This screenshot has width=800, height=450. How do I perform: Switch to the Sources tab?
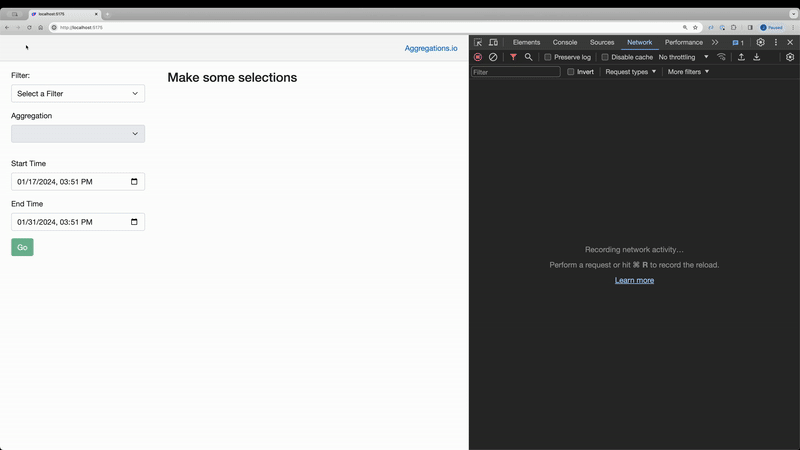tap(602, 42)
